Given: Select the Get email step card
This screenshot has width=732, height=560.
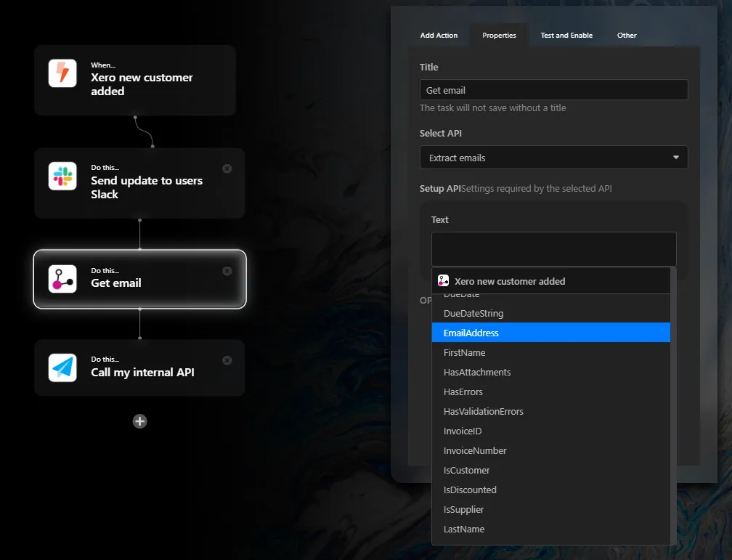Looking at the screenshot, I should pos(139,279).
